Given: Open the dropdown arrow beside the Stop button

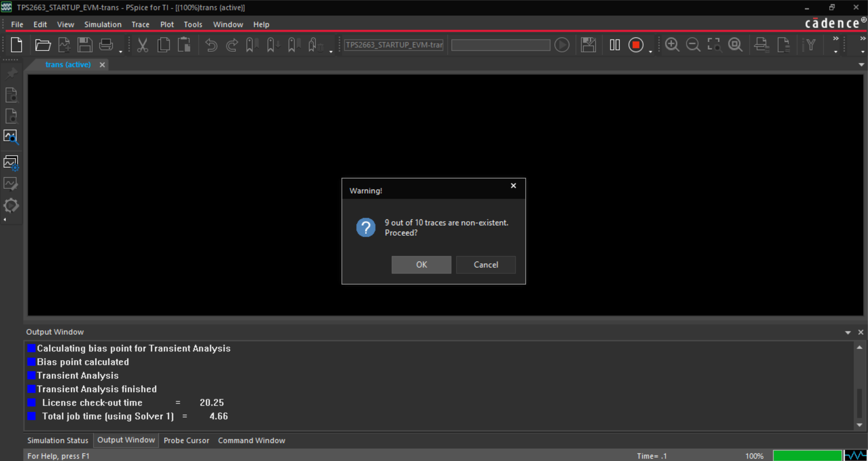Looking at the screenshot, I should [x=650, y=52].
